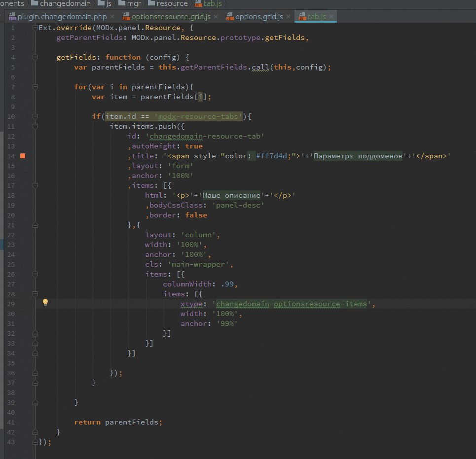The width and height of the screenshot is (476, 459).
Task: Click 'return parentFields;' statement
Action: pos(118,423)
